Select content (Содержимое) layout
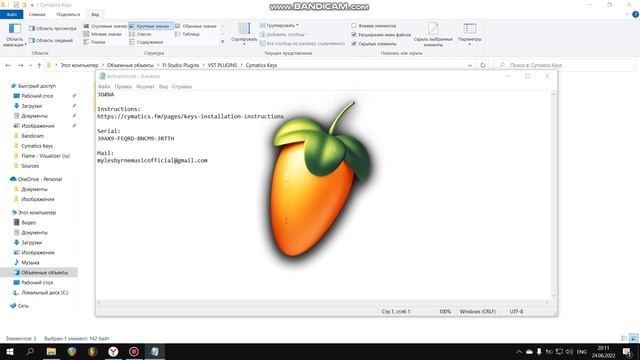Image resolution: width=640 pixels, height=360 pixels. pos(146,42)
